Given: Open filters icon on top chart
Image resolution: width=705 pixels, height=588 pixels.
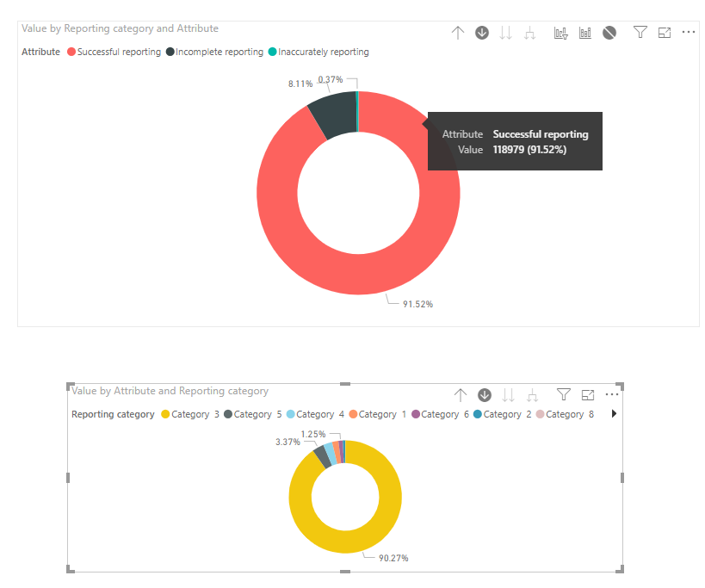Looking at the screenshot, I should (640, 33).
